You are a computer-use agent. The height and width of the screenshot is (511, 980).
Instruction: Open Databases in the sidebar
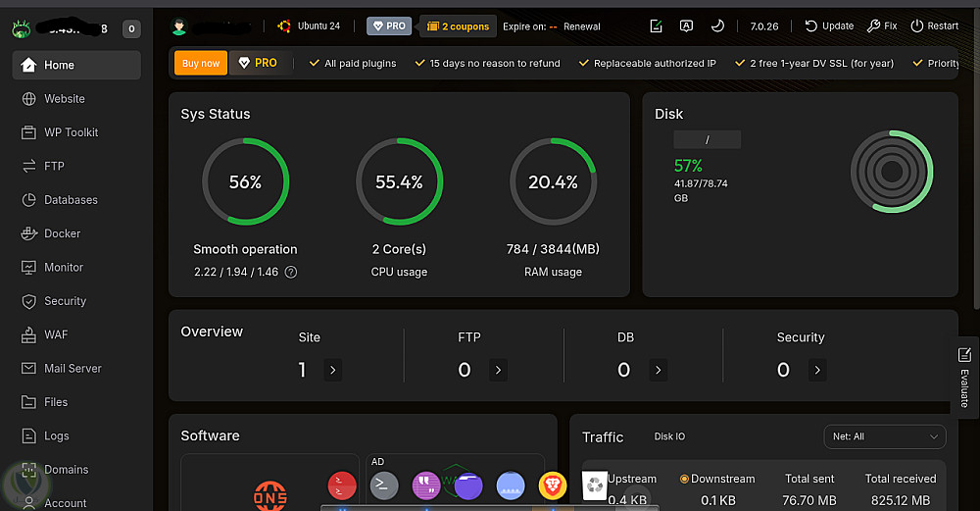point(76,199)
